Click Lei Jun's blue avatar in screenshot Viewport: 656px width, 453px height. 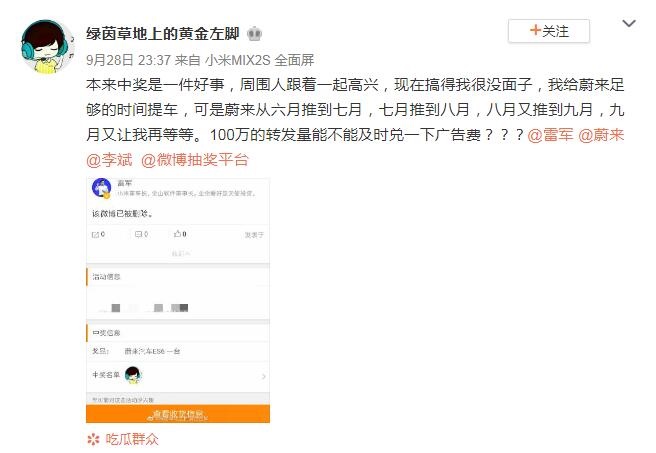(x=102, y=188)
